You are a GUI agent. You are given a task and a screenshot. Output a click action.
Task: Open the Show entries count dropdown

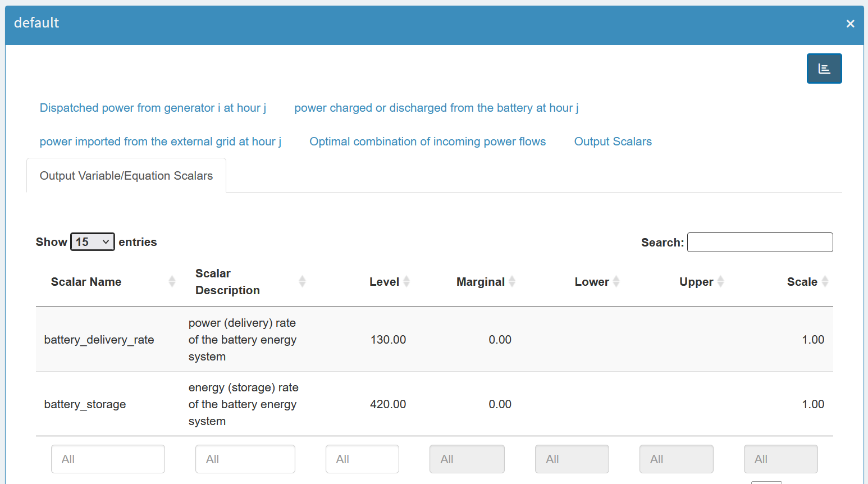(93, 242)
